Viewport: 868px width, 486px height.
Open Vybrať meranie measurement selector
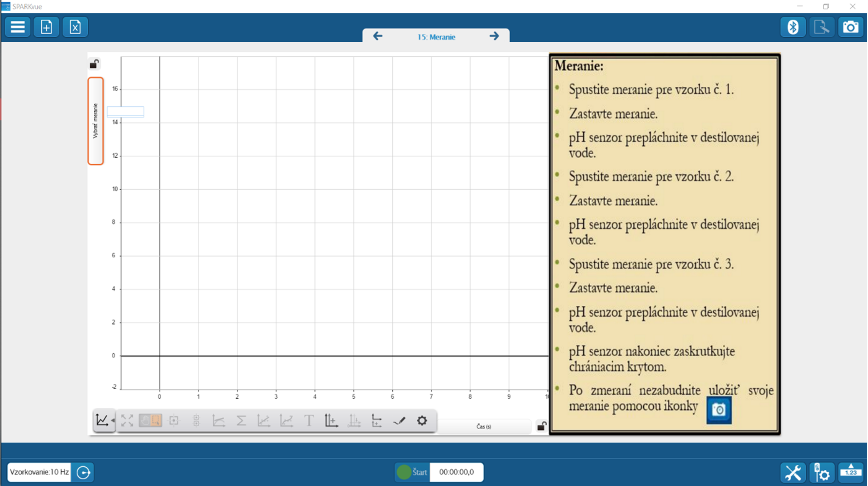coord(95,121)
